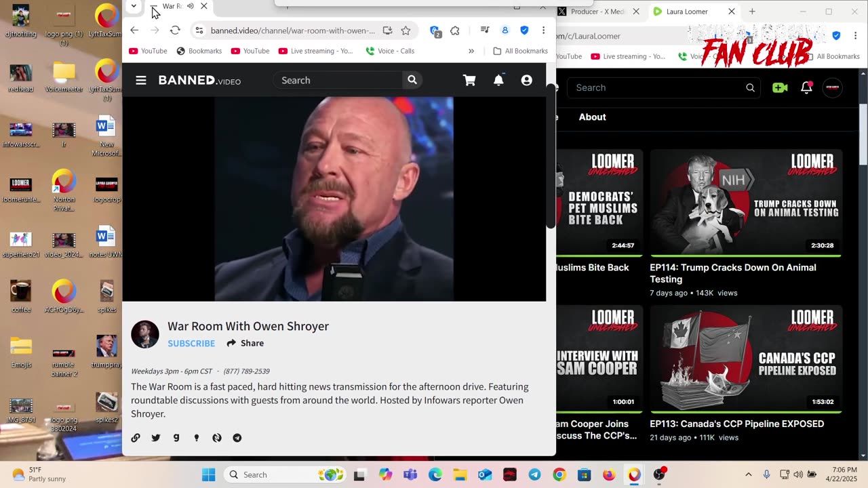Submit search with Banned.video magnifier button
868x488 pixels.
[412, 80]
